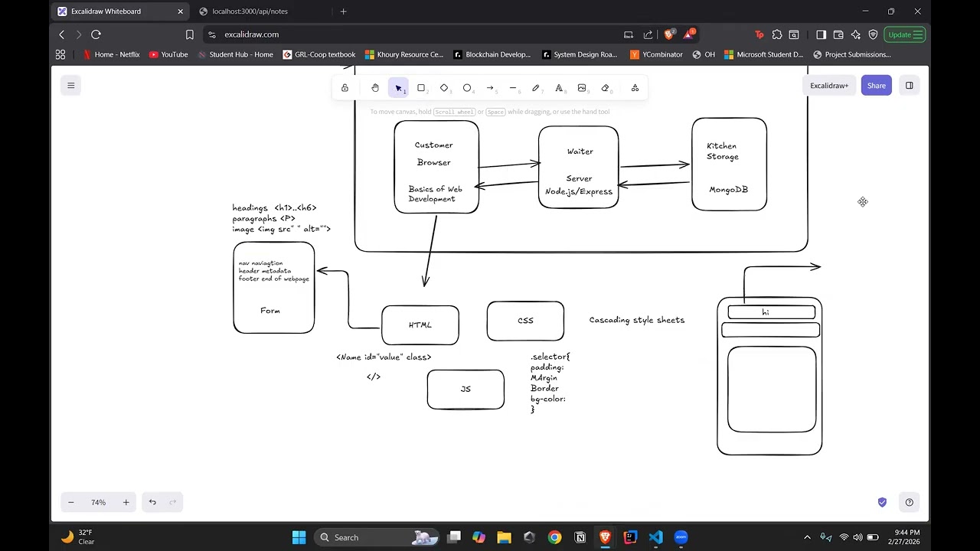Select the Eraser tool

click(605, 88)
